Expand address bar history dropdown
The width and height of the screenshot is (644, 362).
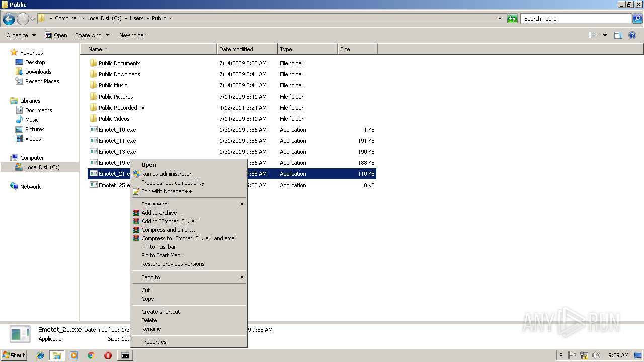[500, 19]
